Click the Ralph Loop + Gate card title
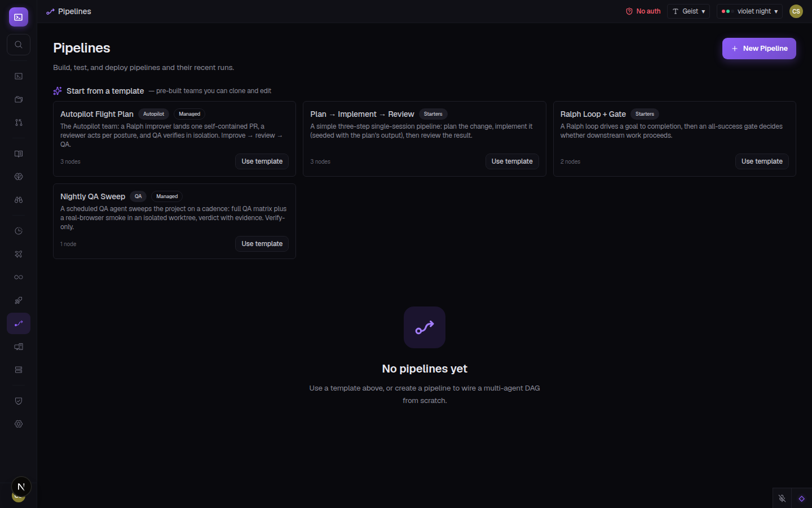This screenshot has width=812, height=508. (x=593, y=114)
